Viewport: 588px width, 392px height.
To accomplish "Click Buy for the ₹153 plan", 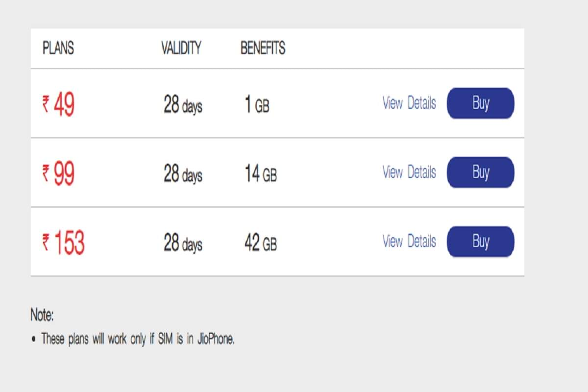I will 480,242.
